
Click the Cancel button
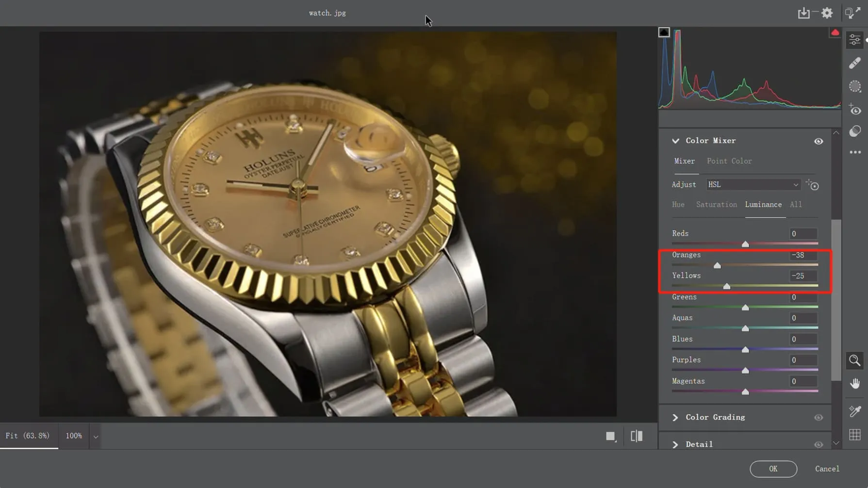click(827, 469)
